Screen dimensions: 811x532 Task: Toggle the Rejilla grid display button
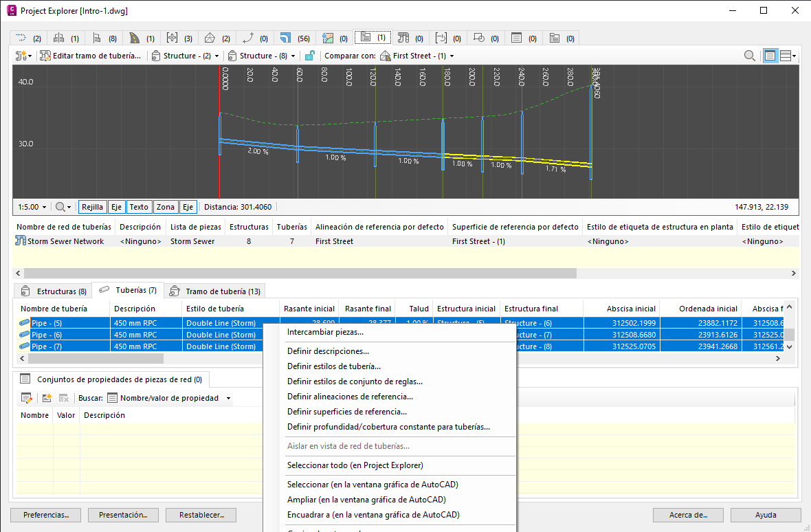click(93, 207)
